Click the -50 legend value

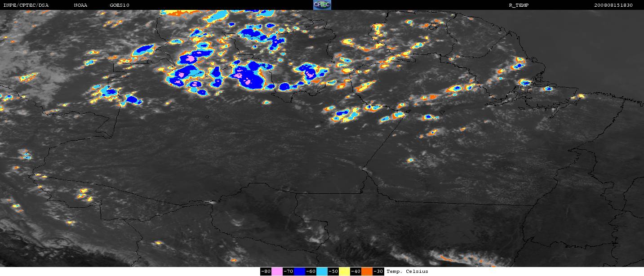(x=333, y=272)
